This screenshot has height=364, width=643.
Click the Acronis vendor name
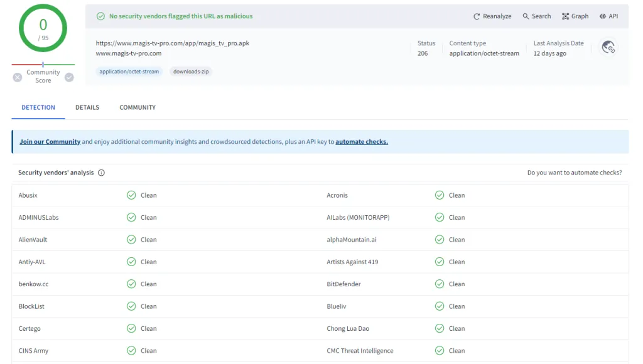[337, 195]
